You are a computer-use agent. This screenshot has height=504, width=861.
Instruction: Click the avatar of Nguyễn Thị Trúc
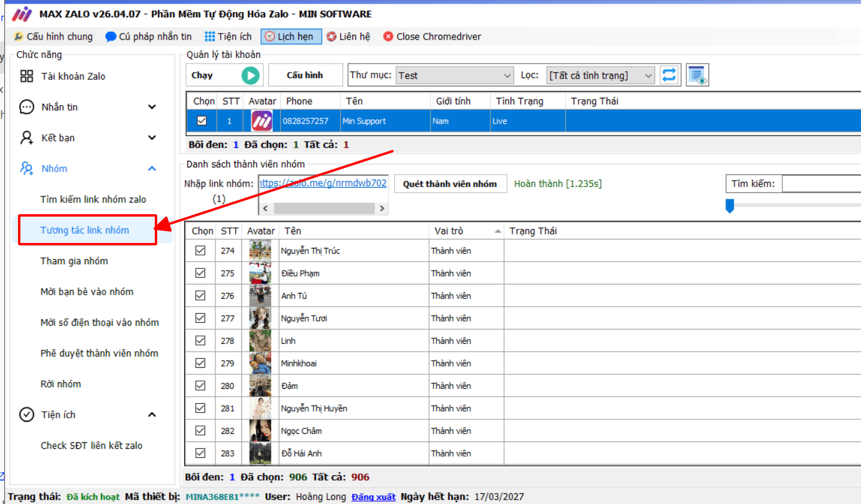click(x=260, y=251)
